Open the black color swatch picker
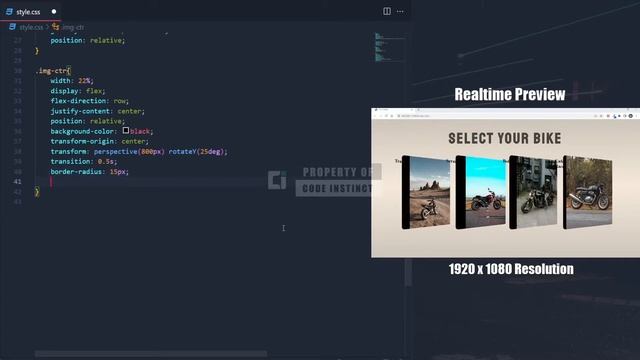The width and height of the screenshot is (640, 360). [126, 131]
